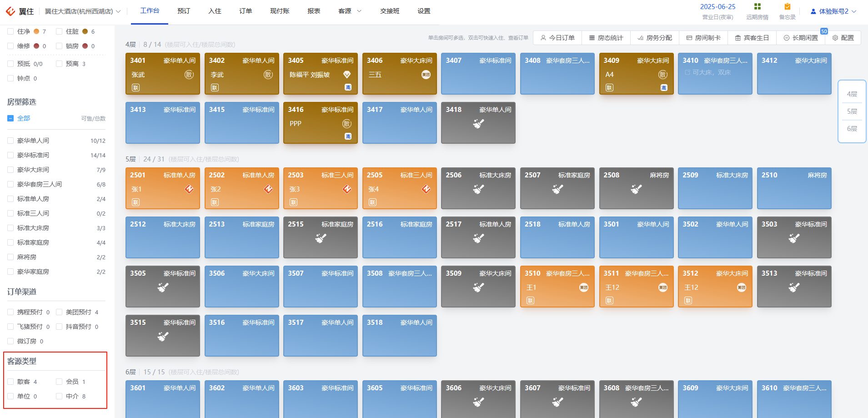Screen dimensions: 868x418
Task: Click the red diamond icon in room 2501
Action: (x=189, y=189)
